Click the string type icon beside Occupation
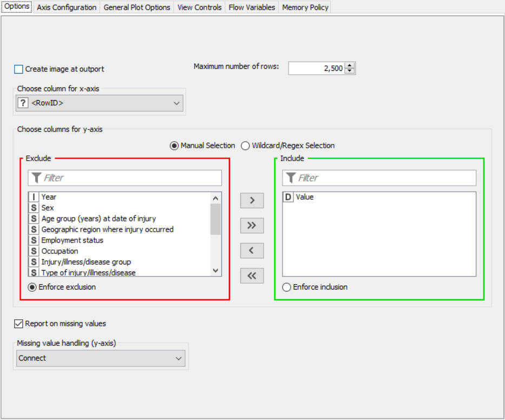Viewport: 505px width, 420px height. point(34,251)
